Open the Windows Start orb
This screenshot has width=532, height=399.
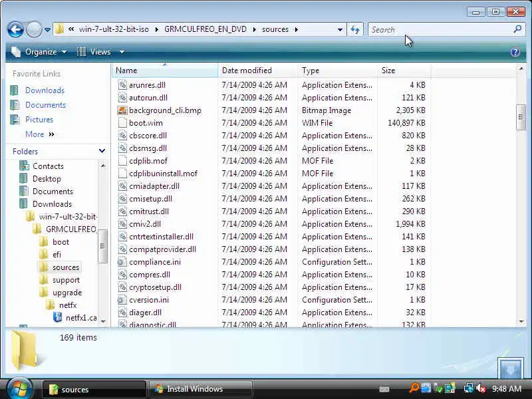[x=19, y=388]
